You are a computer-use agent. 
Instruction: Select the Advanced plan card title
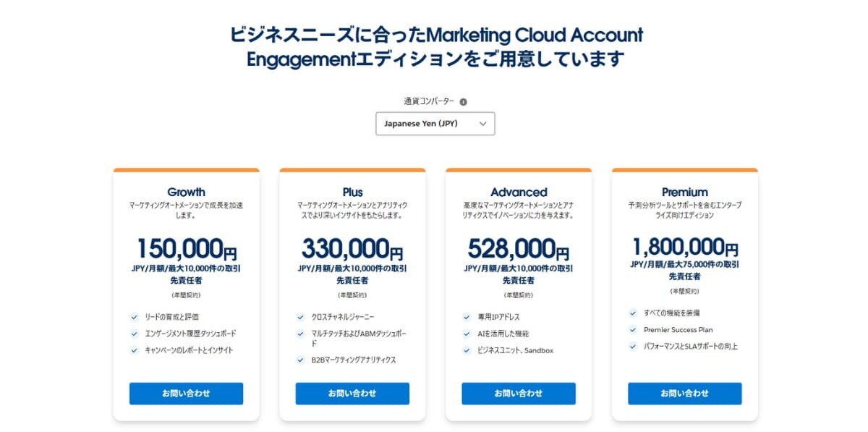518,192
